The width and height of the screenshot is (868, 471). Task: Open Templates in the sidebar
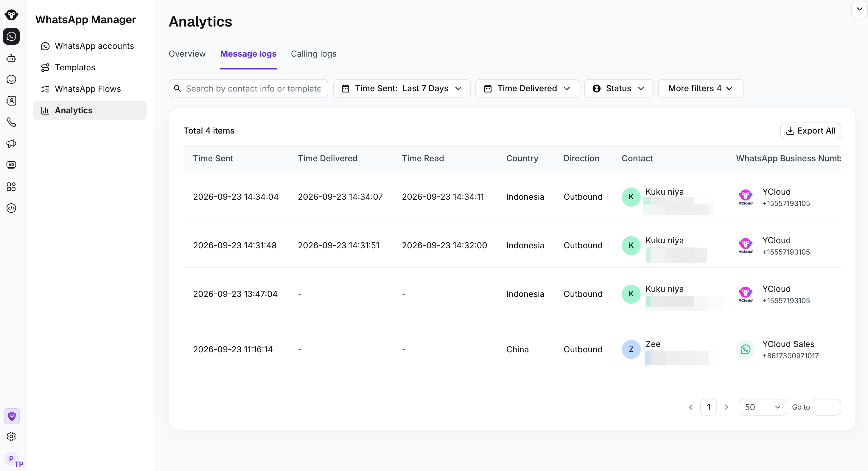[90, 67]
